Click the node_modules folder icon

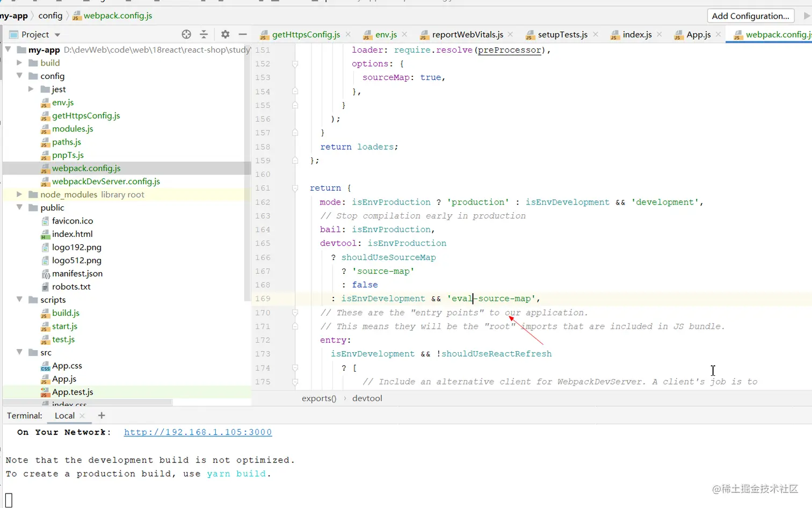click(x=33, y=194)
